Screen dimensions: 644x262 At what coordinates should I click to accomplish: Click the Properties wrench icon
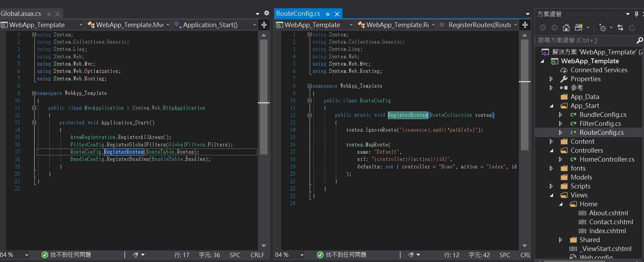[564, 79]
